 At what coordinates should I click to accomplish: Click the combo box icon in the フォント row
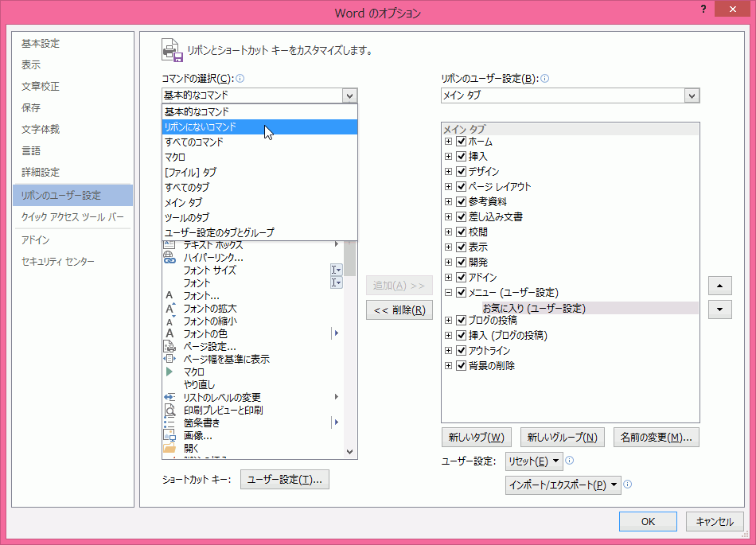coord(337,282)
